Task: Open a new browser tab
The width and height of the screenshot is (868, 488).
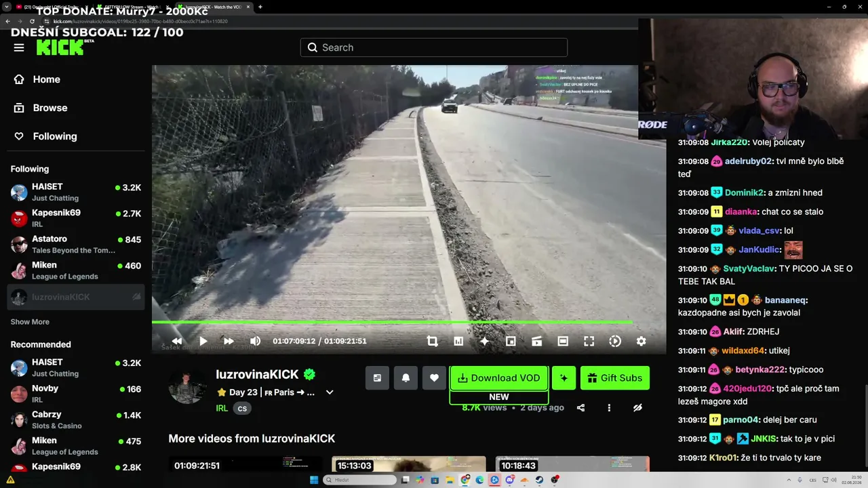Action: coord(260,7)
